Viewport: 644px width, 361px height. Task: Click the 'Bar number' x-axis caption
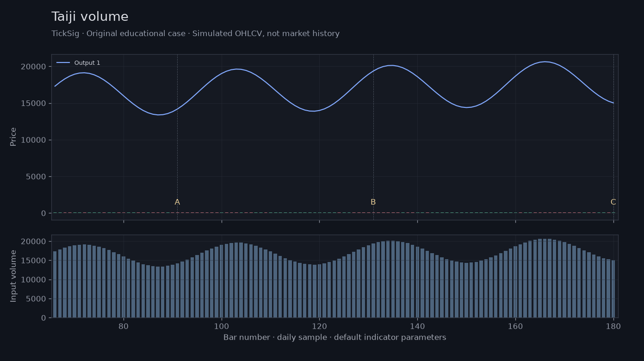pos(334,337)
